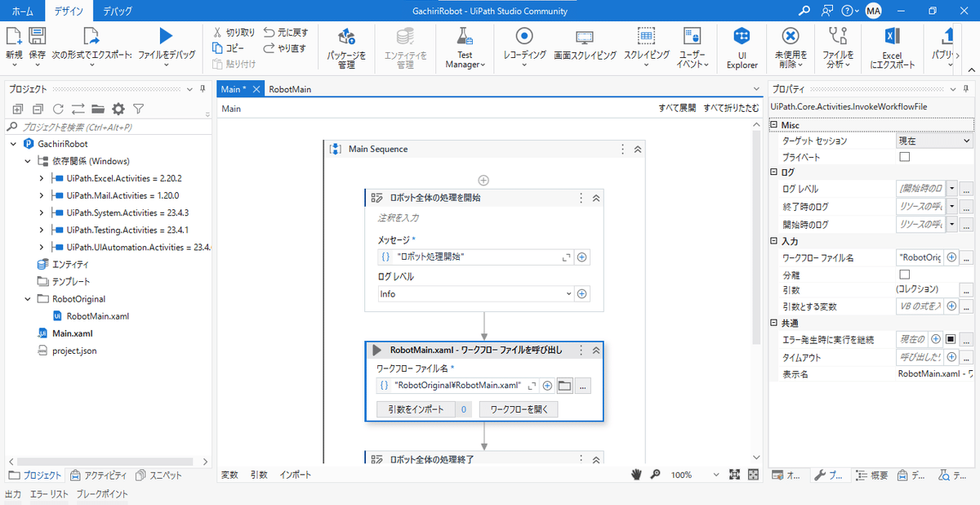This screenshot has width=980, height=505.
Task: Click fit to screen icon in designer footer
Action: [734, 475]
